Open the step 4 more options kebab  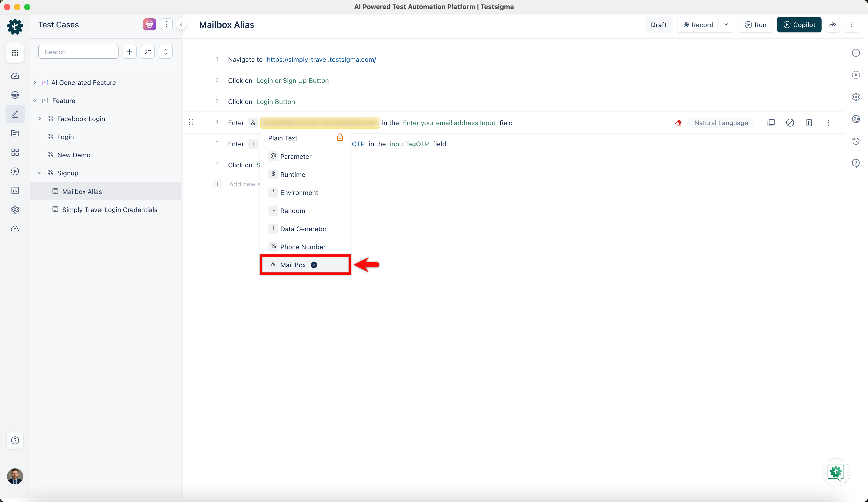pos(828,123)
